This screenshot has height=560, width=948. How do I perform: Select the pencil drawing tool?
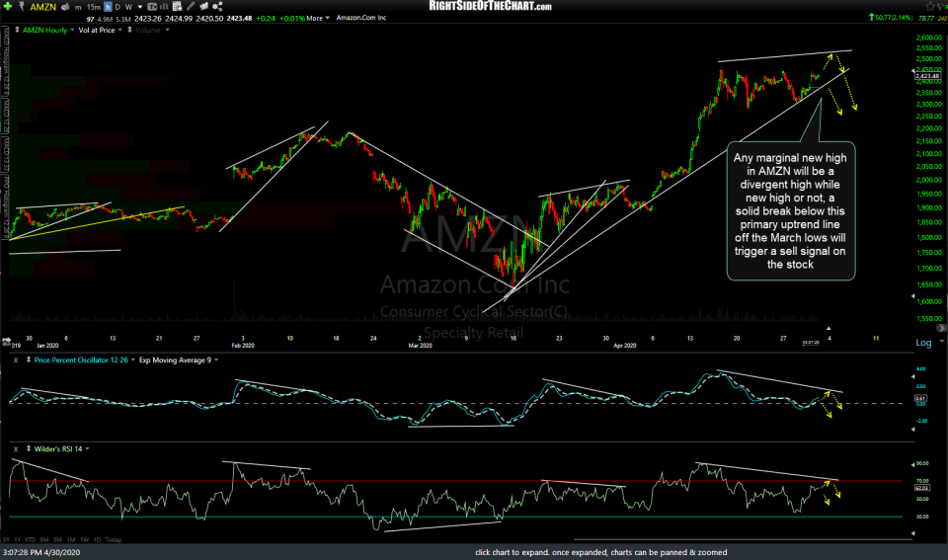click(x=191, y=7)
